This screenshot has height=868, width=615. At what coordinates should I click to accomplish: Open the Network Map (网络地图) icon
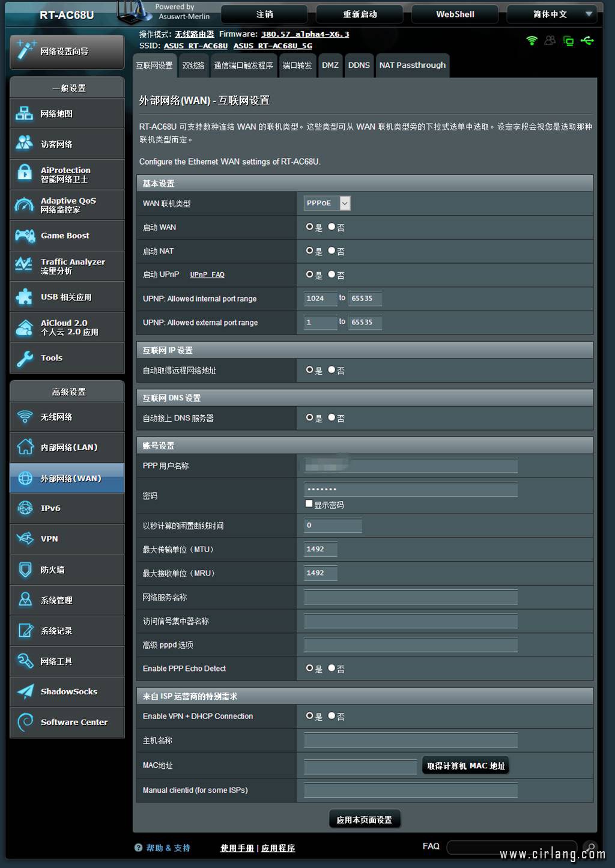(24, 114)
